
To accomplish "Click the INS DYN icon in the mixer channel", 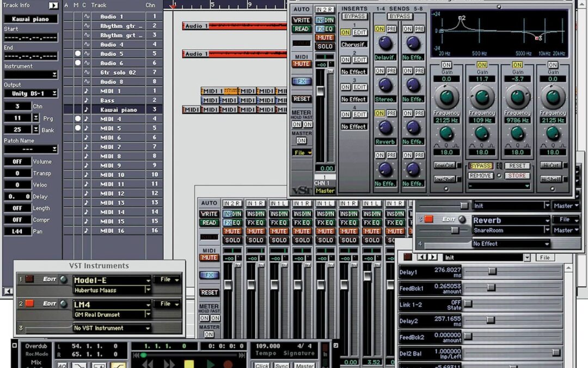I will tap(231, 214).
